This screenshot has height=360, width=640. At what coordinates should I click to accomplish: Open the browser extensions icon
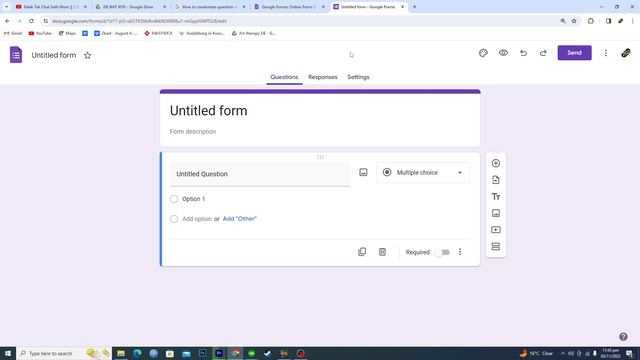[591, 21]
